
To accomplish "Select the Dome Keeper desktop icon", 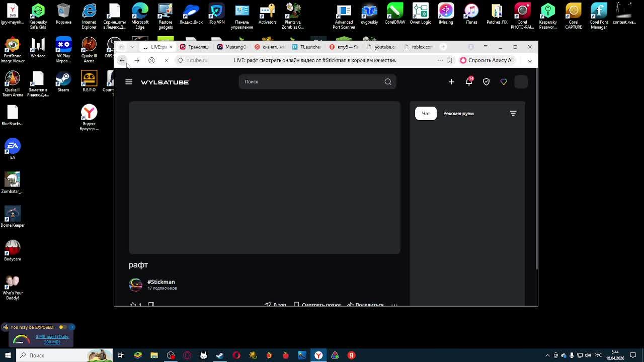I will [13, 217].
